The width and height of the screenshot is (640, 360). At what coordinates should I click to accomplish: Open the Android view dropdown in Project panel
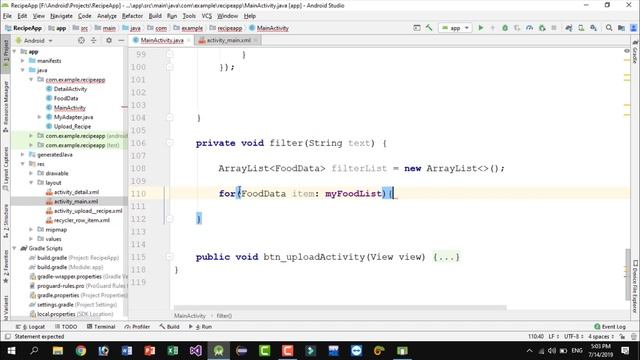34,40
